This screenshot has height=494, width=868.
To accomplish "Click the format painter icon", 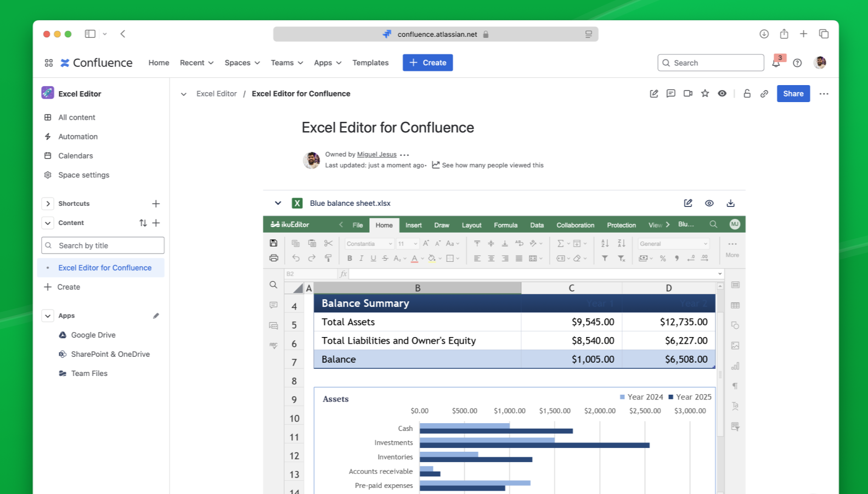I will 328,258.
